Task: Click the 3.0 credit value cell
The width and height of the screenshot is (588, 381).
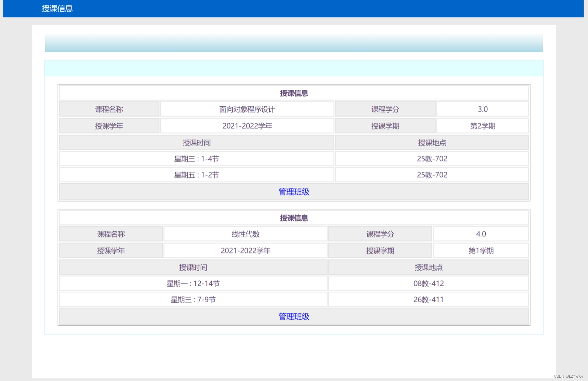Action: coord(482,109)
